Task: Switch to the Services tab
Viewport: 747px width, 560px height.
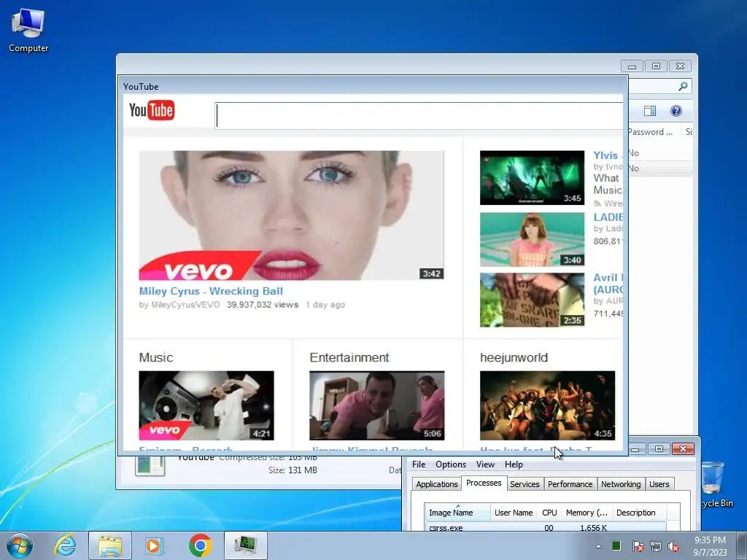Action: point(525,484)
